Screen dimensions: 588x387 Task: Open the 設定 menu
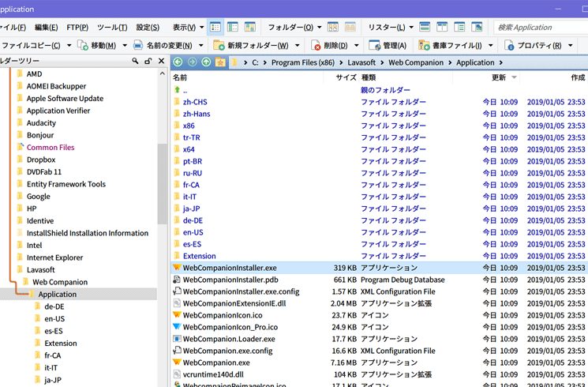point(148,28)
